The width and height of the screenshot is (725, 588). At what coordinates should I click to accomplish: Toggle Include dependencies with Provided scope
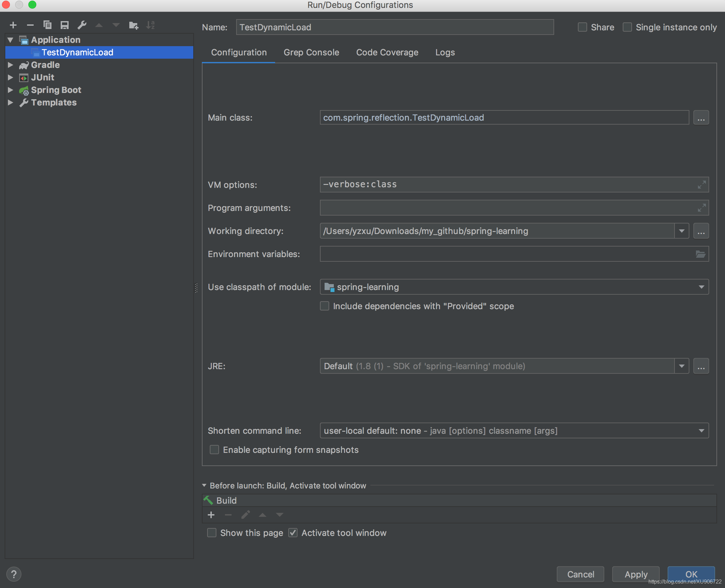coord(325,306)
